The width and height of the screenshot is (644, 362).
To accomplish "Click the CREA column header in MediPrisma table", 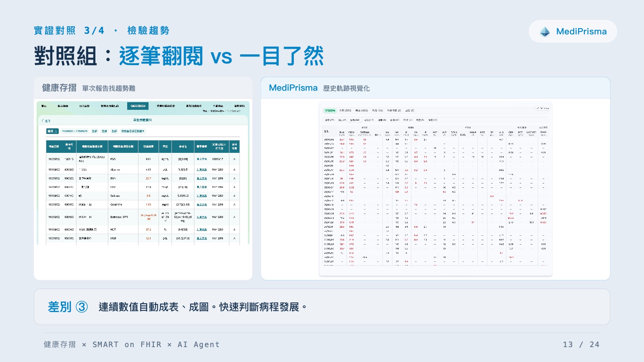I will coord(351,132).
